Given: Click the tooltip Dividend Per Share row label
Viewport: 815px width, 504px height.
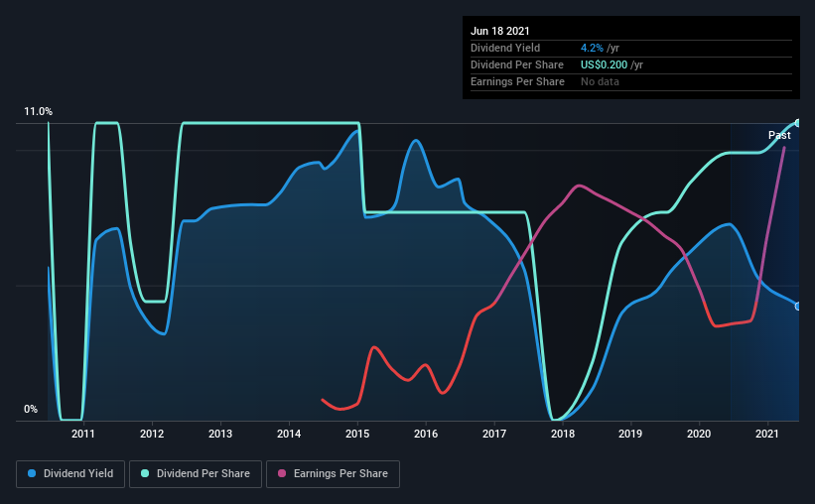Looking at the screenshot, I should click(x=517, y=64).
